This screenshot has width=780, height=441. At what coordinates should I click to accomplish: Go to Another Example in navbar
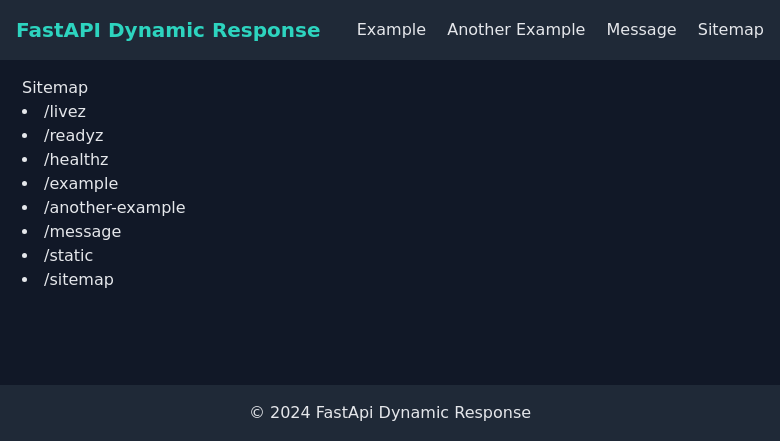(x=516, y=30)
